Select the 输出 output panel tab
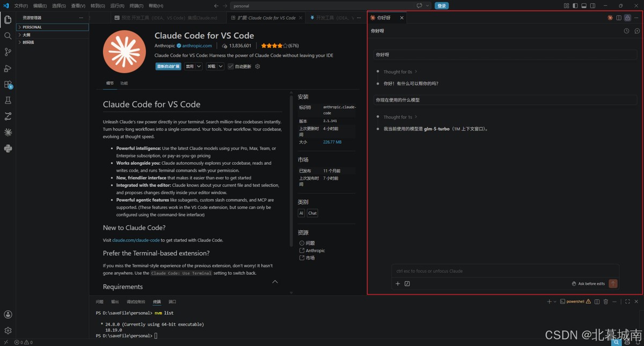The image size is (644, 346). [x=115, y=302]
